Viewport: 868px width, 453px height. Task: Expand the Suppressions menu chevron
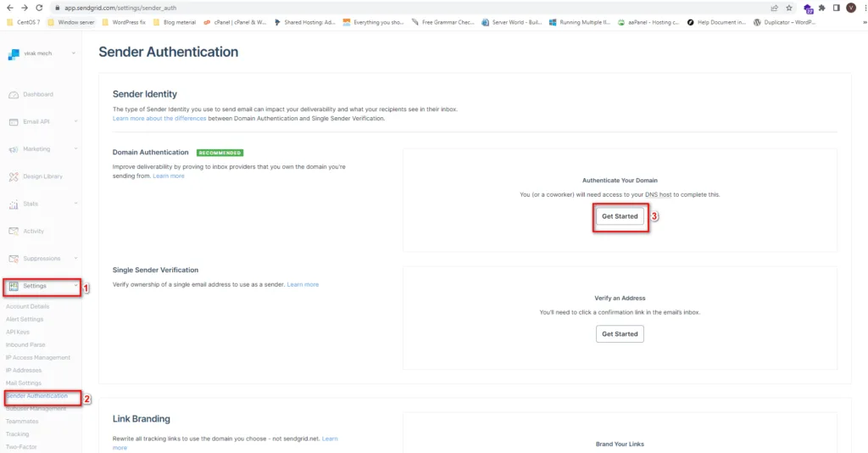(75, 258)
